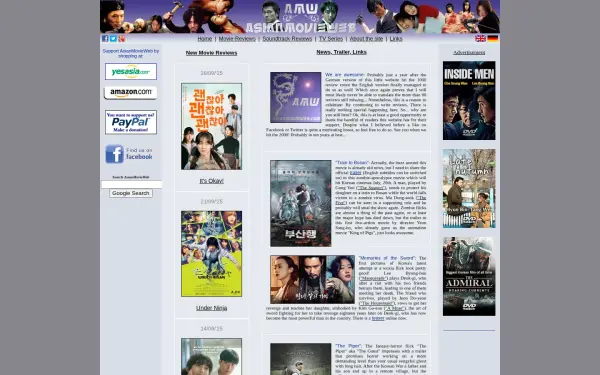Open "The Suspect" review link
The width and height of the screenshot is (600, 375).
371,188
